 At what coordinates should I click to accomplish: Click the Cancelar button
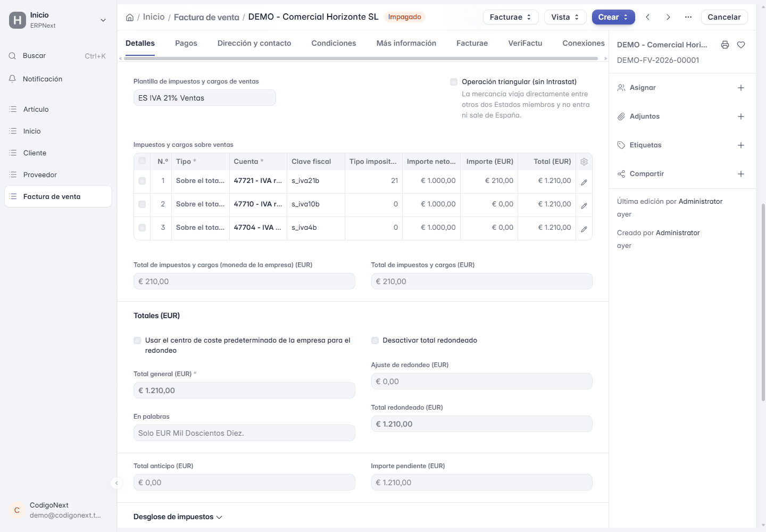[724, 17]
